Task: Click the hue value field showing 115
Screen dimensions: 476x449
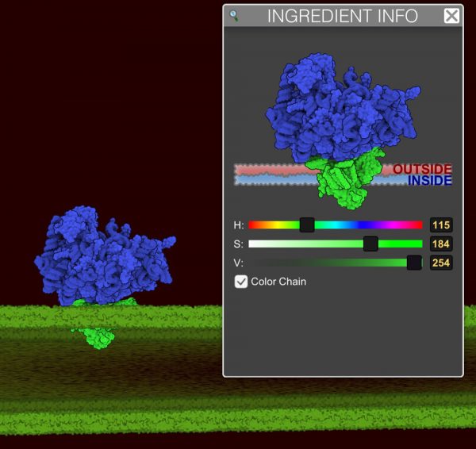Action: pos(441,224)
